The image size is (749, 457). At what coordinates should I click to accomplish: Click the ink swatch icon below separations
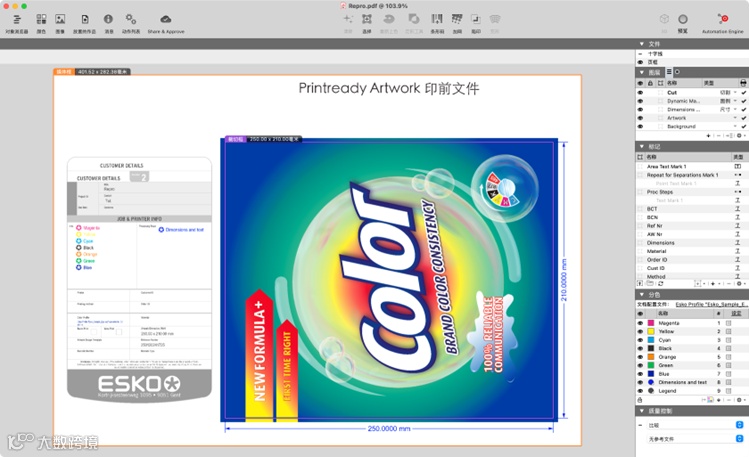point(710,400)
